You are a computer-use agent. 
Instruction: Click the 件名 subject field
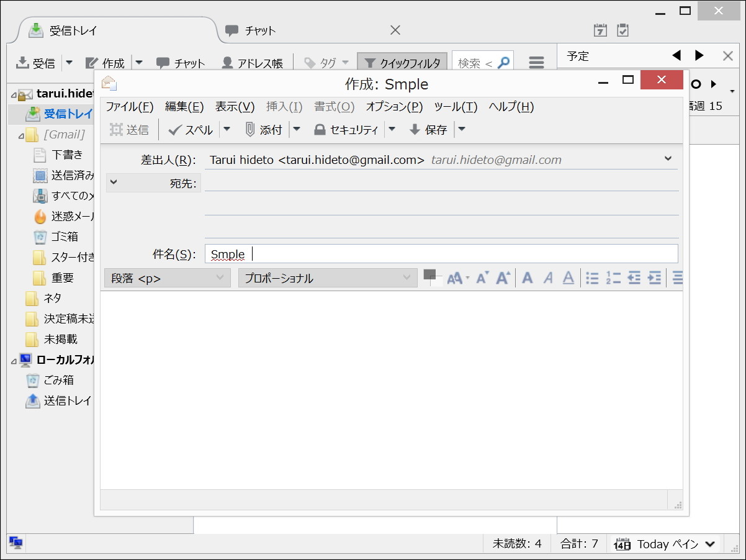point(441,254)
